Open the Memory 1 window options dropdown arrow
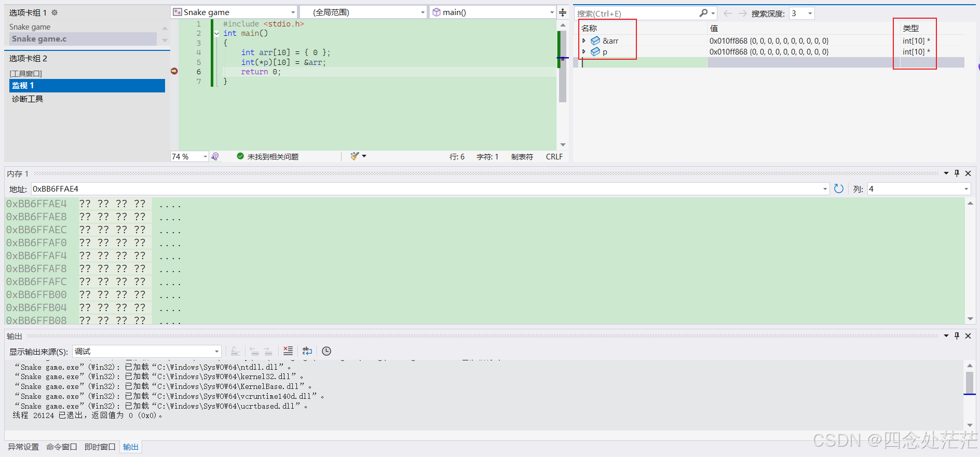The height and width of the screenshot is (457, 980). [946, 173]
